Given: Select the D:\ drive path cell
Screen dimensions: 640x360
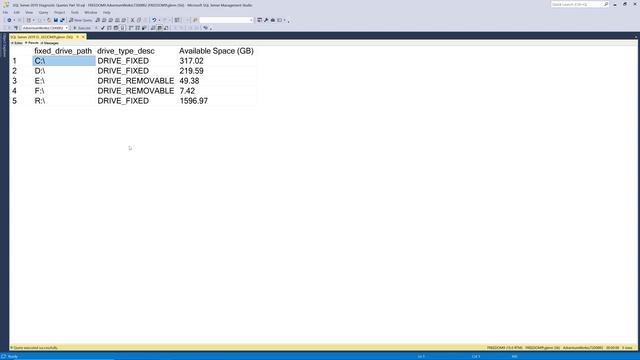Looking at the screenshot, I should tap(64, 71).
